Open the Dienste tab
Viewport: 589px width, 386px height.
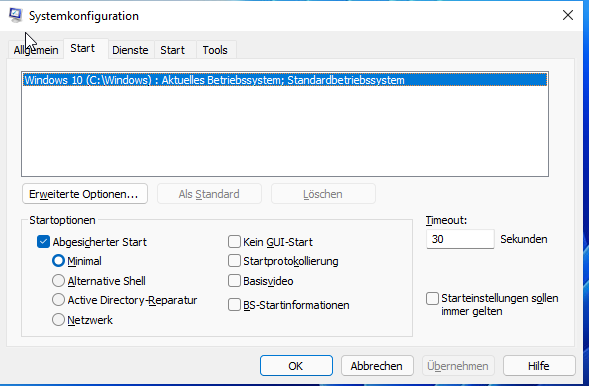[x=130, y=50]
